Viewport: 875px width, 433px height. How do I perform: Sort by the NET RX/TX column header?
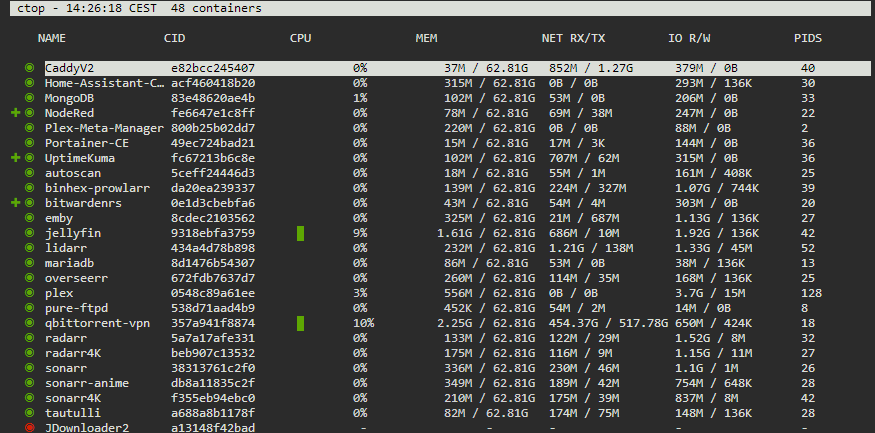pyautogui.click(x=574, y=39)
